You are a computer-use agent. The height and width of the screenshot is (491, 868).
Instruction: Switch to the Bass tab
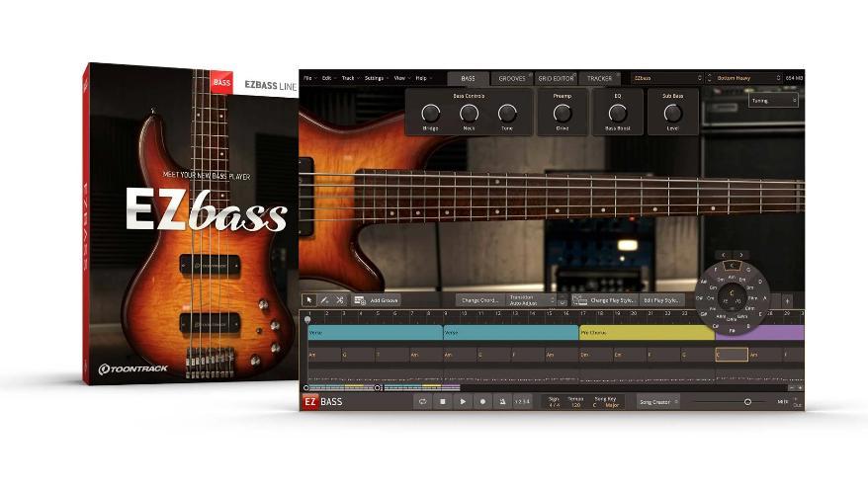click(468, 78)
